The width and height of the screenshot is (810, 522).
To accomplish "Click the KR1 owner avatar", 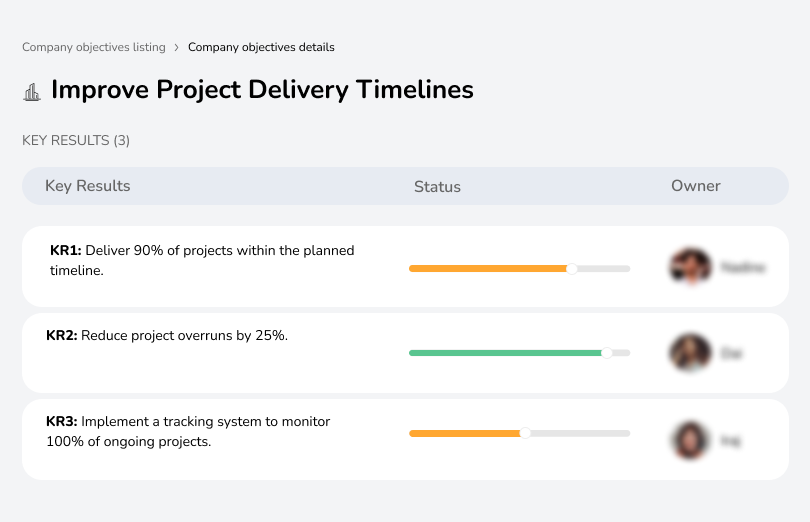I will pyautogui.click(x=690, y=267).
